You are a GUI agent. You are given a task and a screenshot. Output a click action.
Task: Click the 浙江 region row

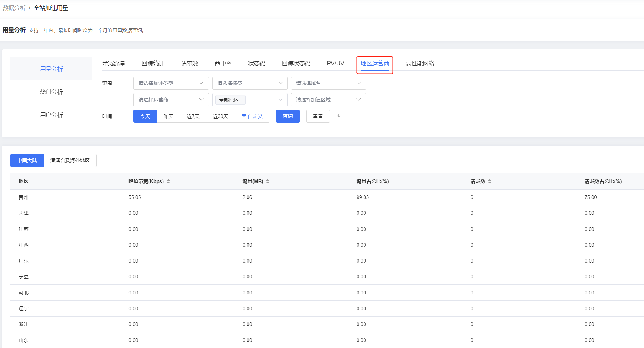click(x=327, y=324)
